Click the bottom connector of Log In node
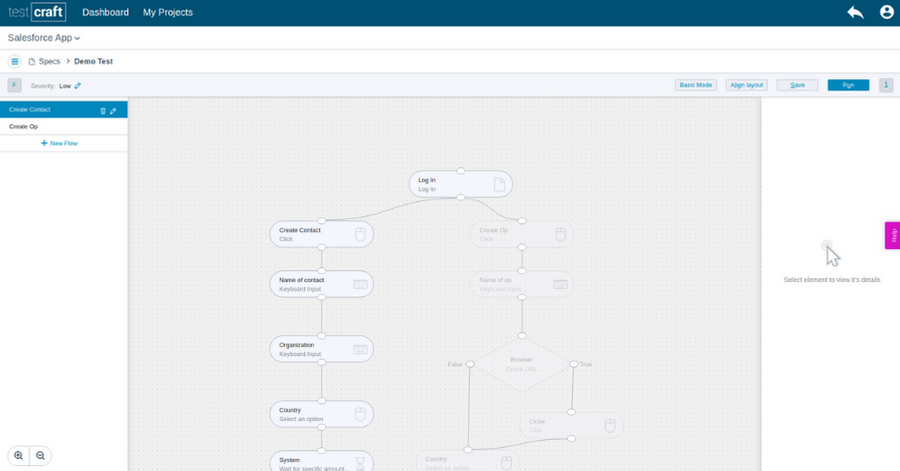 (460, 197)
